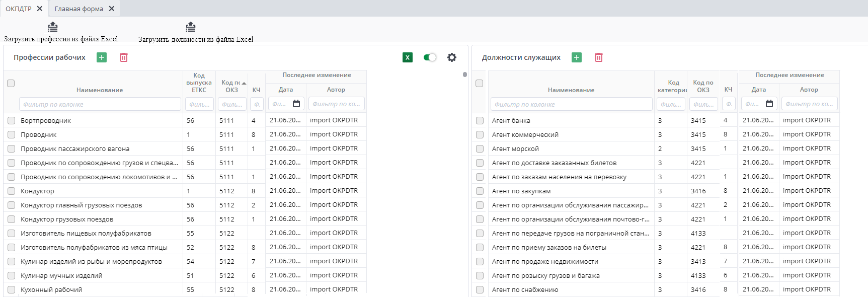Click red trash icon in Профессии рабочих
The height and width of the screenshot is (297, 868).
124,57
